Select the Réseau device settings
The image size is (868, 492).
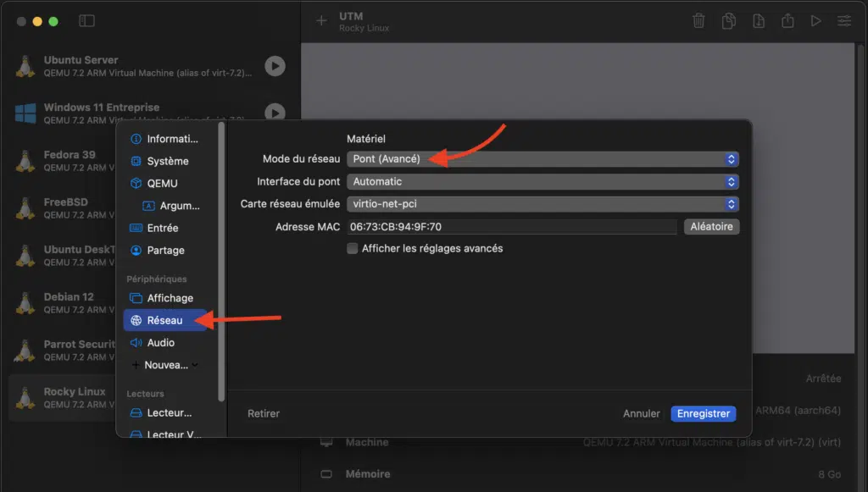point(165,320)
